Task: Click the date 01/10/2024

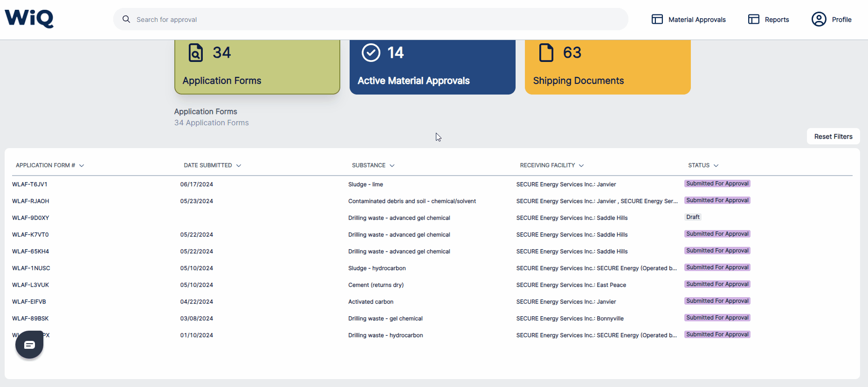Action: point(197,335)
